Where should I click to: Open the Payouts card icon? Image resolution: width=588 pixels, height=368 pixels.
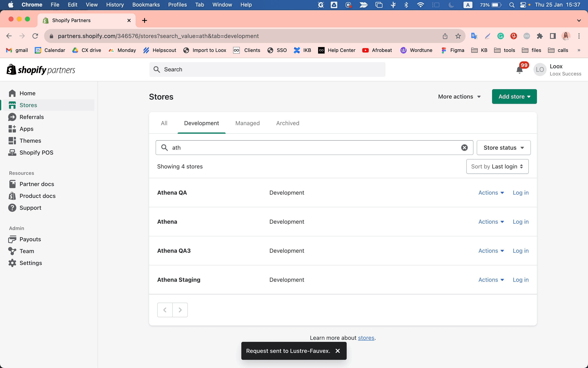(12, 239)
